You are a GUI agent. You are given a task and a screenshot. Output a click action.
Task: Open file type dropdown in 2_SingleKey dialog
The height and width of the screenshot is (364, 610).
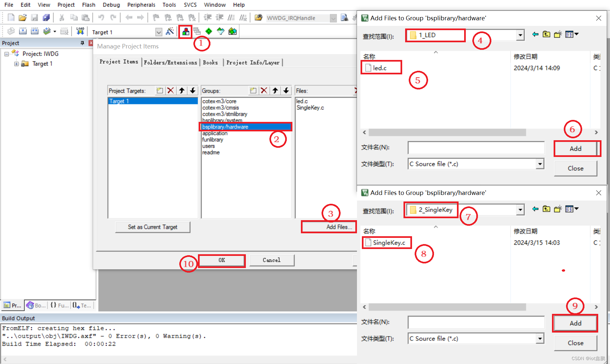coord(540,338)
